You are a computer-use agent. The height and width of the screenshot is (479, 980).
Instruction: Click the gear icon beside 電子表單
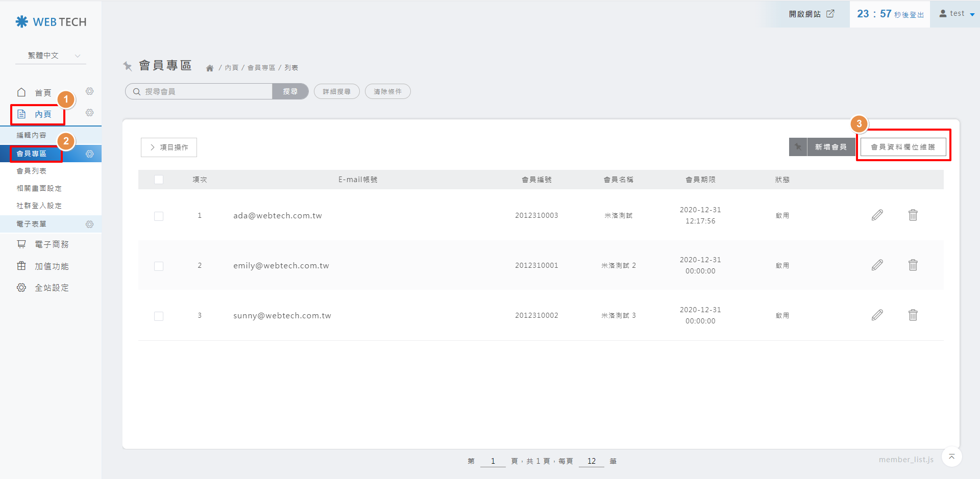click(x=90, y=224)
